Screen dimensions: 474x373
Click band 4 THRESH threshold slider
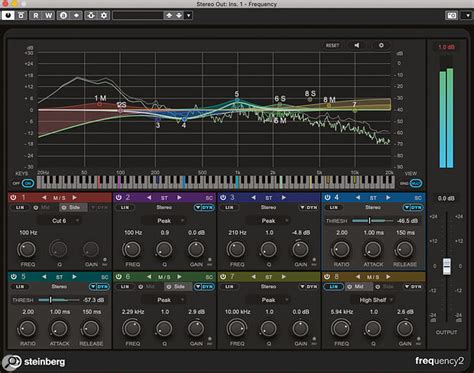tap(373, 221)
